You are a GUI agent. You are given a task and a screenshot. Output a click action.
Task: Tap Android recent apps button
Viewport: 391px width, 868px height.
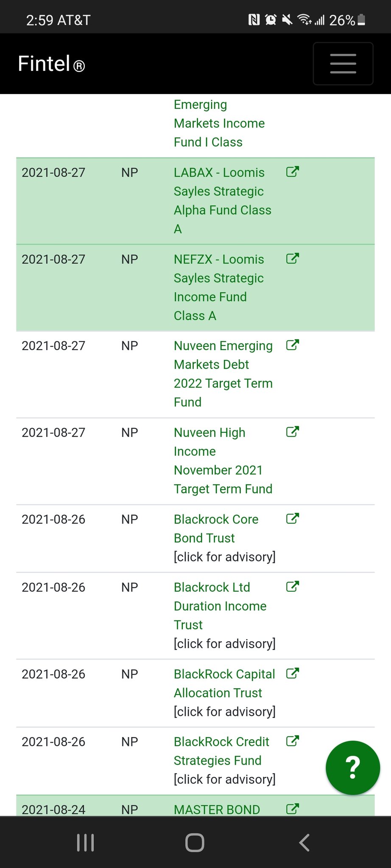tap(85, 843)
